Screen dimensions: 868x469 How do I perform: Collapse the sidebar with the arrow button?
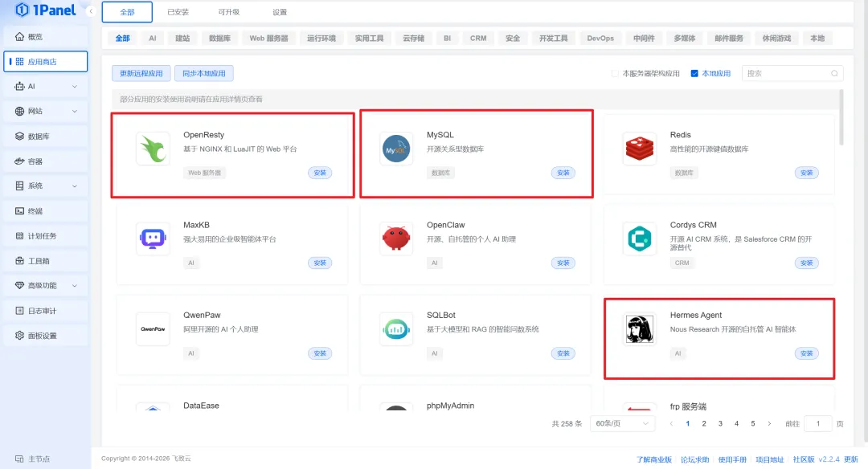pos(91,11)
